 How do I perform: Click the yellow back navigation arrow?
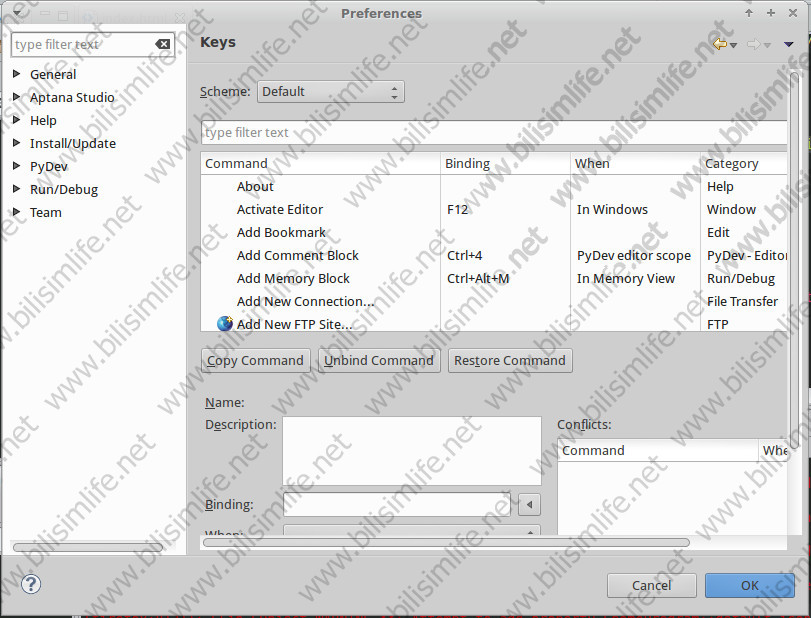click(718, 44)
